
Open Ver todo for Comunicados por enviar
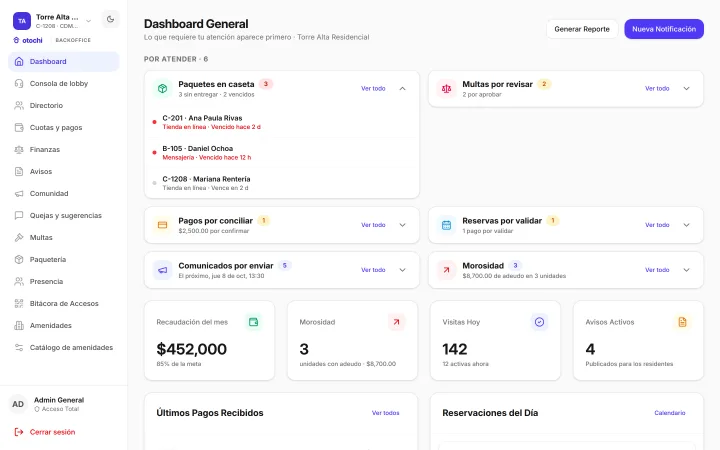click(x=373, y=270)
